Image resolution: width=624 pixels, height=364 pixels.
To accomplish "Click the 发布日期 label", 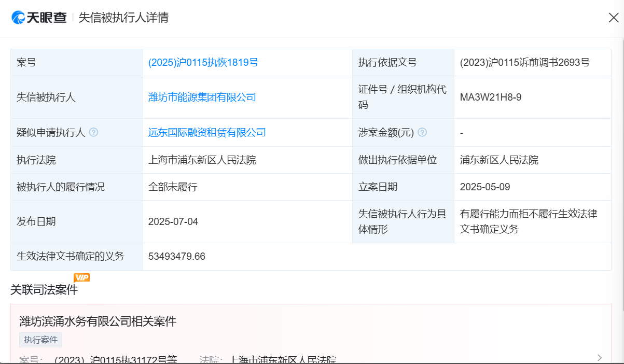I will pyautogui.click(x=36, y=222).
